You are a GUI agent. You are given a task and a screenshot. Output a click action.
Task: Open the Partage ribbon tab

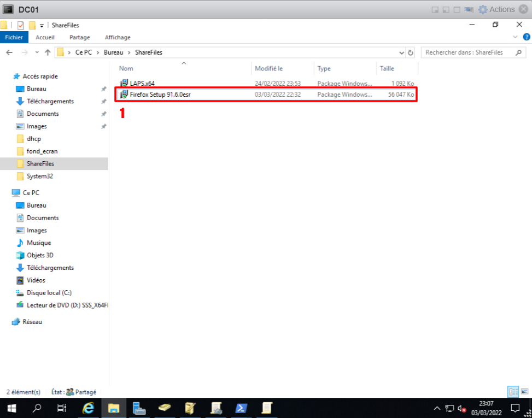(80, 37)
